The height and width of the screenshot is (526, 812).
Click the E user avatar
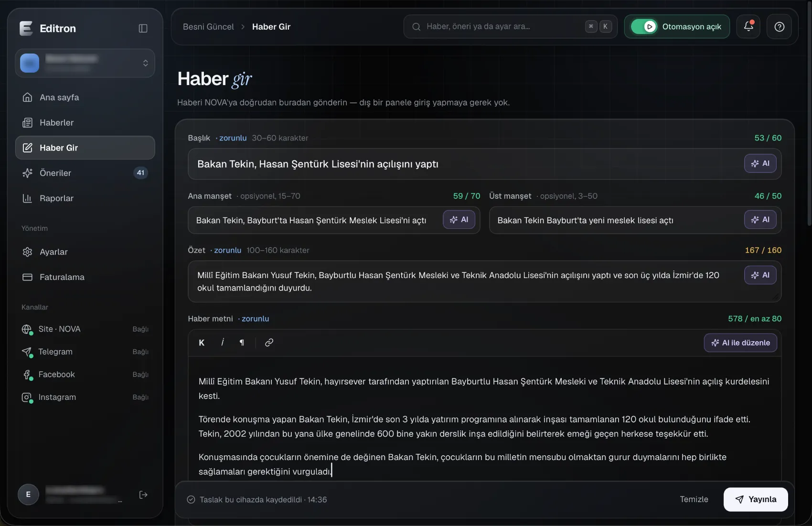click(28, 494)
